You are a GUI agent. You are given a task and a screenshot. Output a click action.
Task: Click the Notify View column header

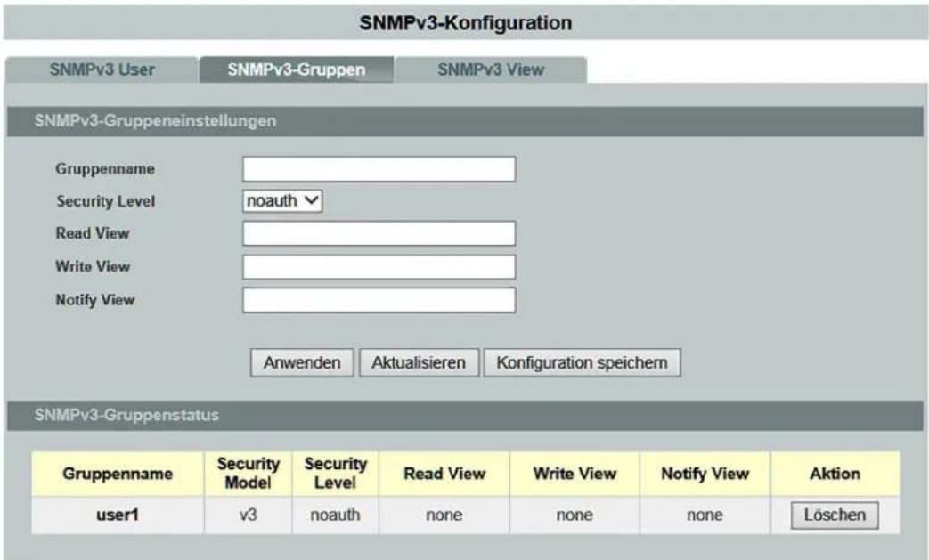tap(705, 475)
